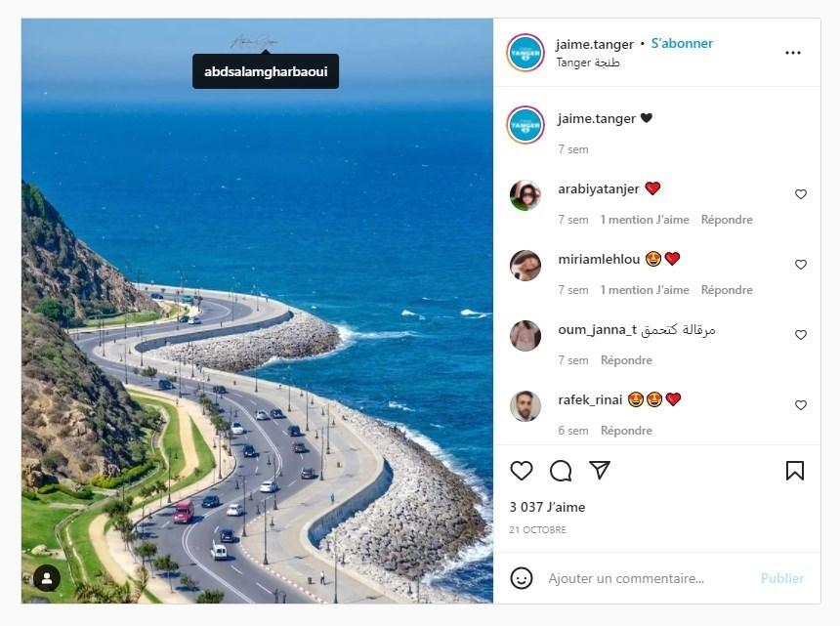
Task: Reply to arabiyatanjer's comment with Répondre
Action: click(x=727, y=220)
